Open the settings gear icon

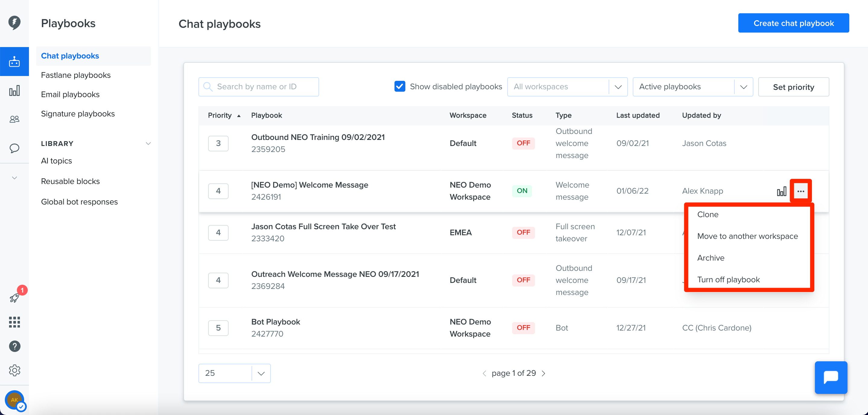(x=14, y=371)
